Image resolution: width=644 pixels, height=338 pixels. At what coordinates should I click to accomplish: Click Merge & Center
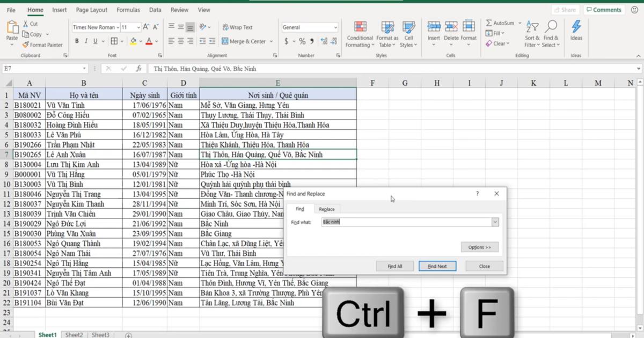click(244, 41)
